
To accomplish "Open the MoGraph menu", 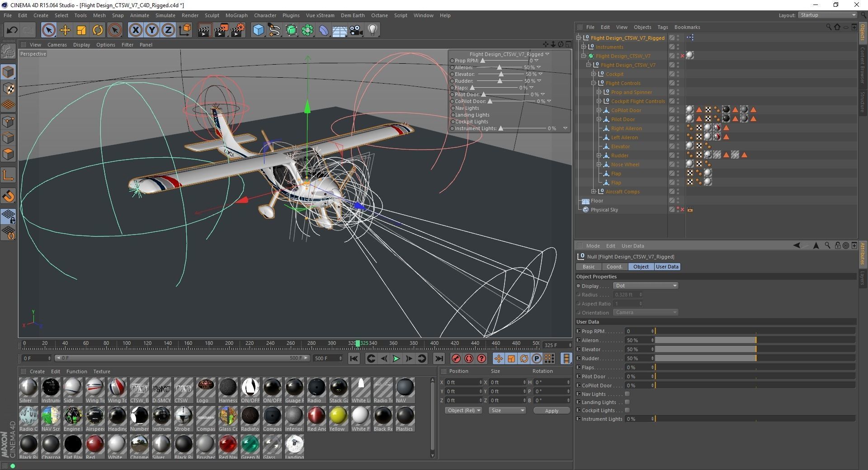I will coord(236,15).
